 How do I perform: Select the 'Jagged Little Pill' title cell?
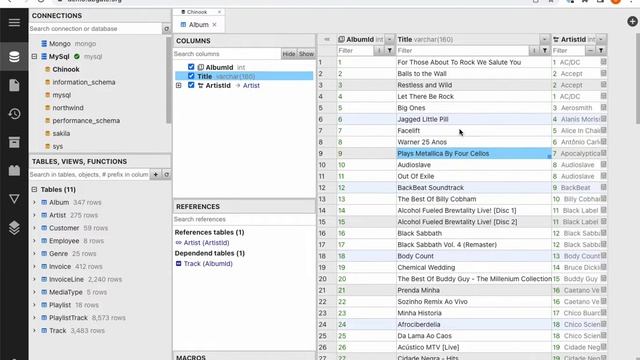pos(473,119)
